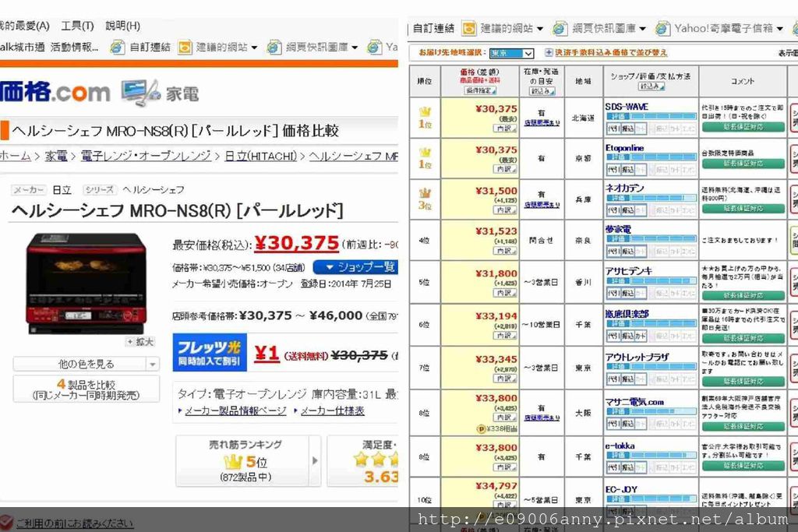This screenshot has width=798, height=532.
Task: Open 夢家電 shop link
Action: [618, 229]
